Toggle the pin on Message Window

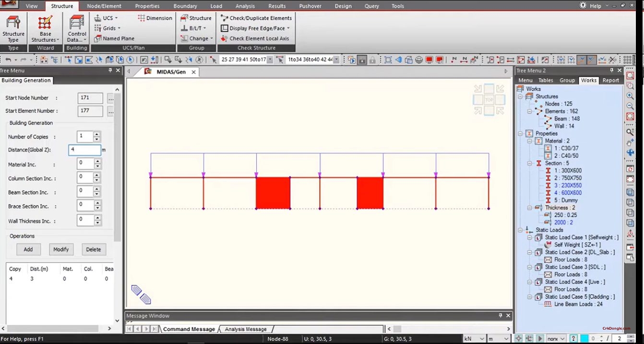pyautogui.click(x=501, y=316)
